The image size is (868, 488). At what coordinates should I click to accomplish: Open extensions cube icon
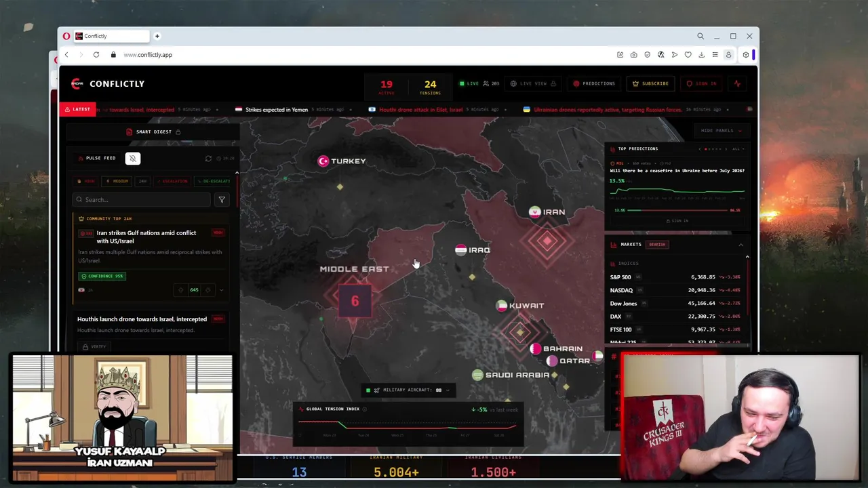coord(745,55)
